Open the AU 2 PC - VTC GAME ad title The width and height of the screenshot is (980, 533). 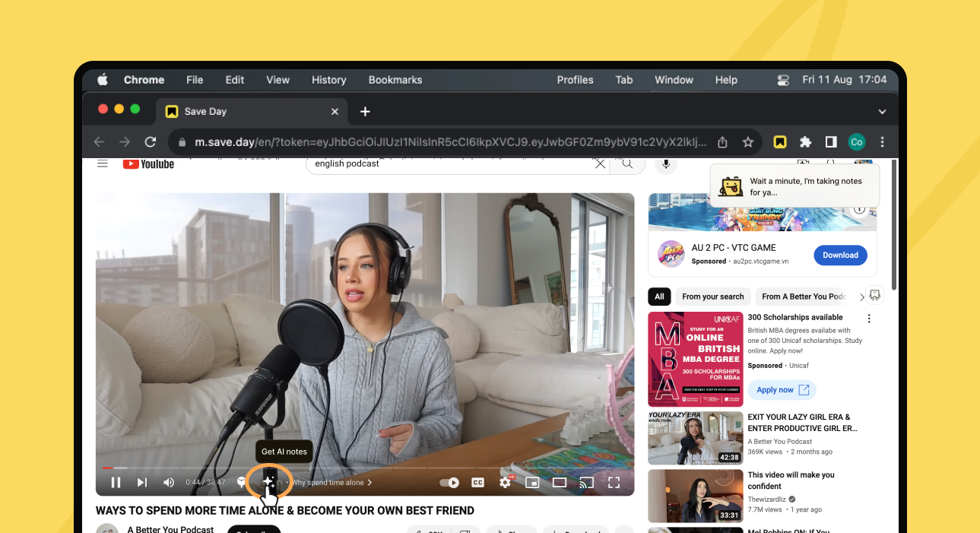pos(734,247)
